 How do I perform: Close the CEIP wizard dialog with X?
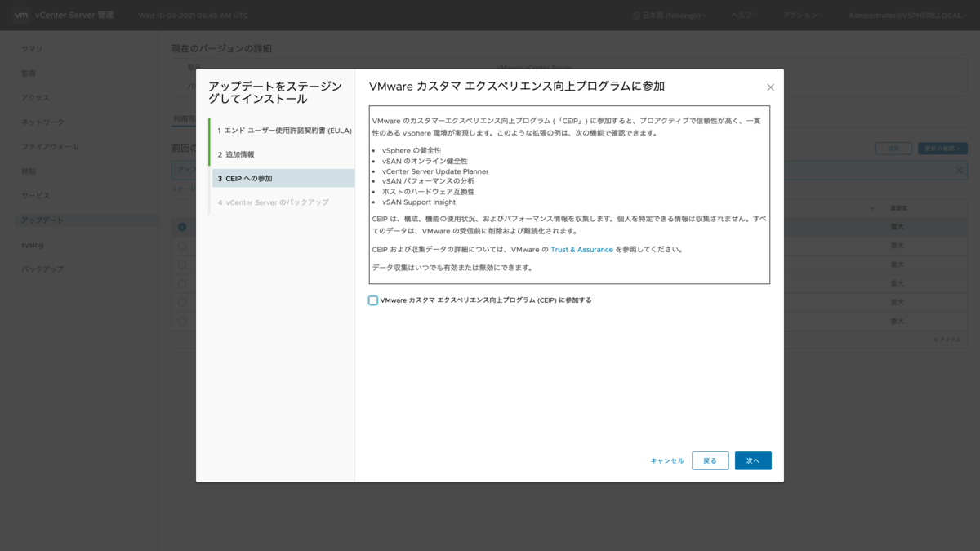coord(770,87)
